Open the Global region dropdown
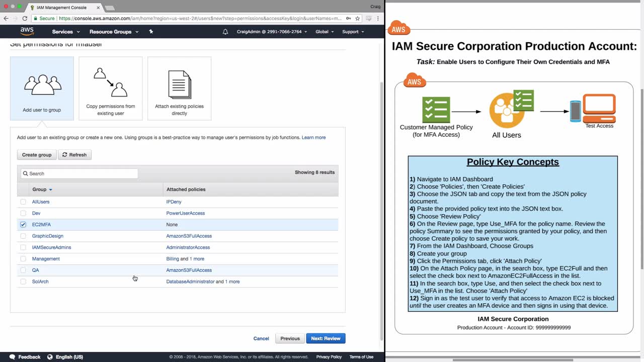The height and width of the screenshot is (362, 644). [x=325, y=32]
